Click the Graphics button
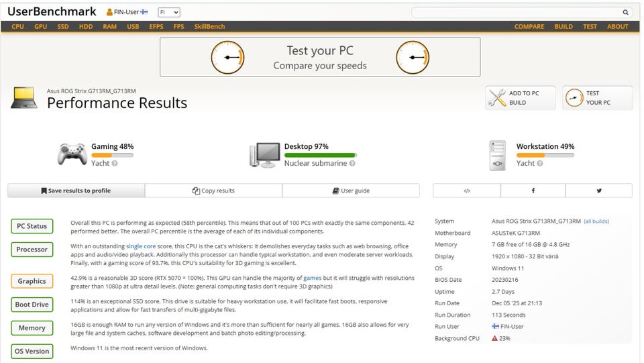This screenshot has height=363, width=644. point(32,281)
